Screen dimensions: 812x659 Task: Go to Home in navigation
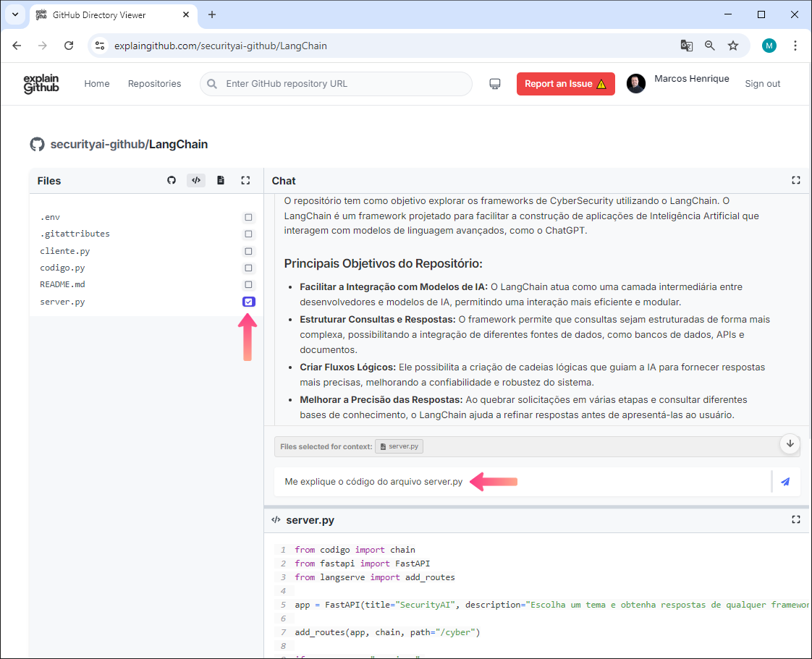pyautogui.click(x=97, y=84)
